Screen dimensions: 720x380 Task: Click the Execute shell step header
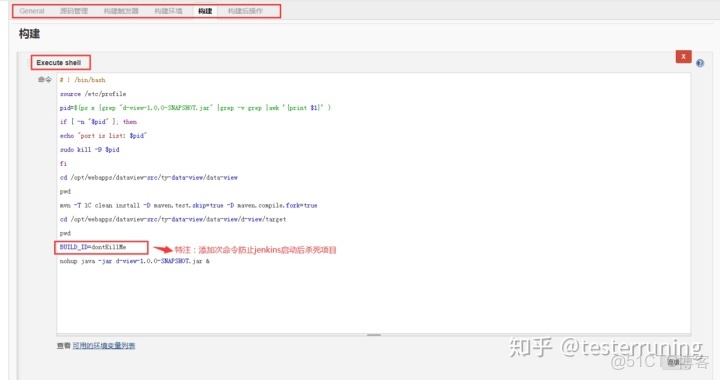tap(59, 62)
